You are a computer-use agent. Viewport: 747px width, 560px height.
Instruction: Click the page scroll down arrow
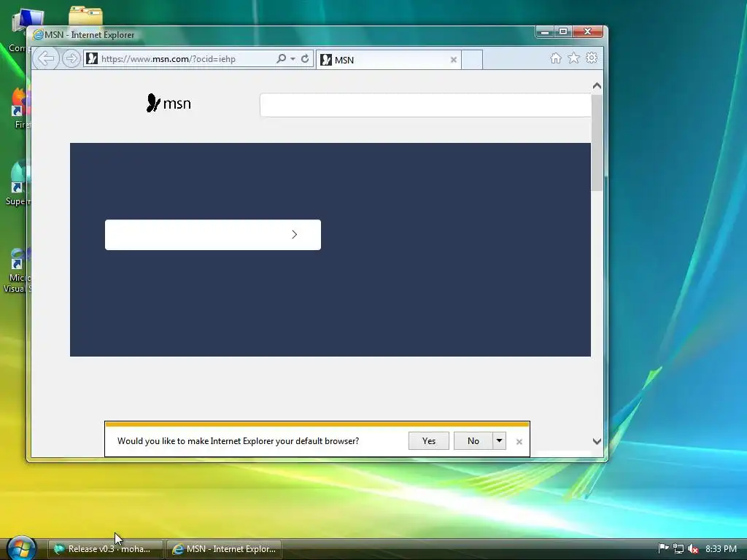597,441
